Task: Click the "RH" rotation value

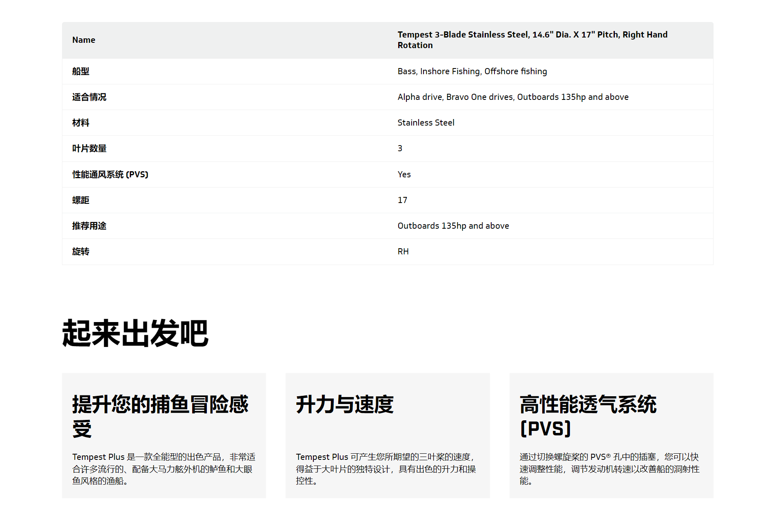Action: tap(403, 252)
